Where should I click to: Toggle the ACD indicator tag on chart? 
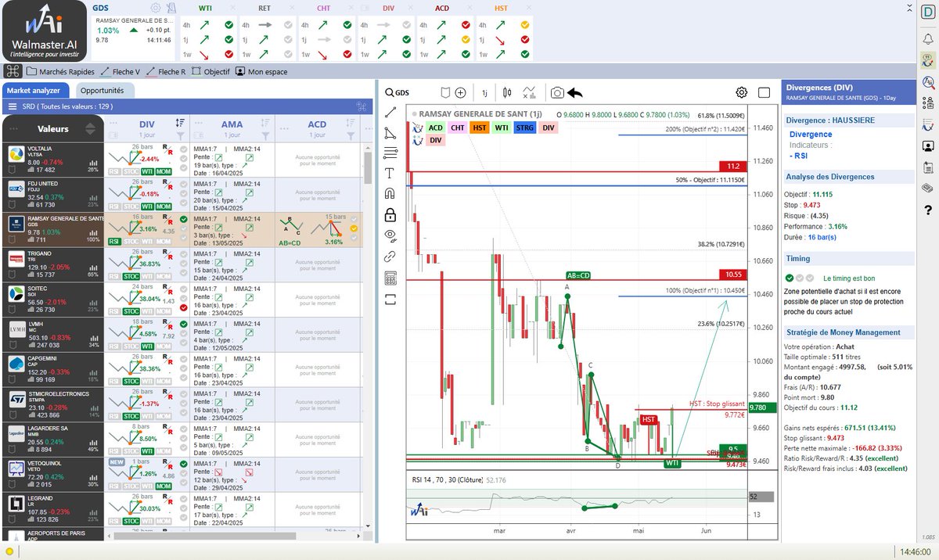[x=435, y=127]
